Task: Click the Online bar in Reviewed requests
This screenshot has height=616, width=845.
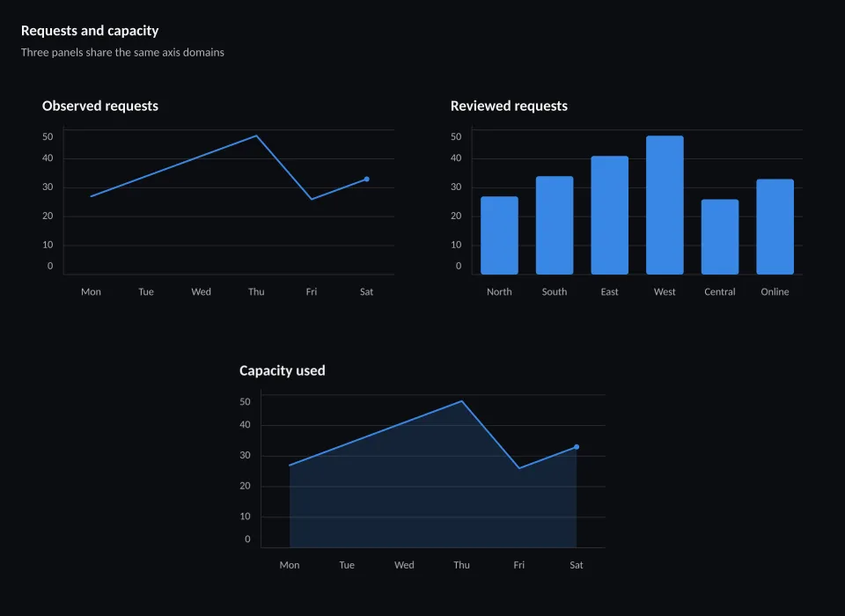Action: point(775,227)
